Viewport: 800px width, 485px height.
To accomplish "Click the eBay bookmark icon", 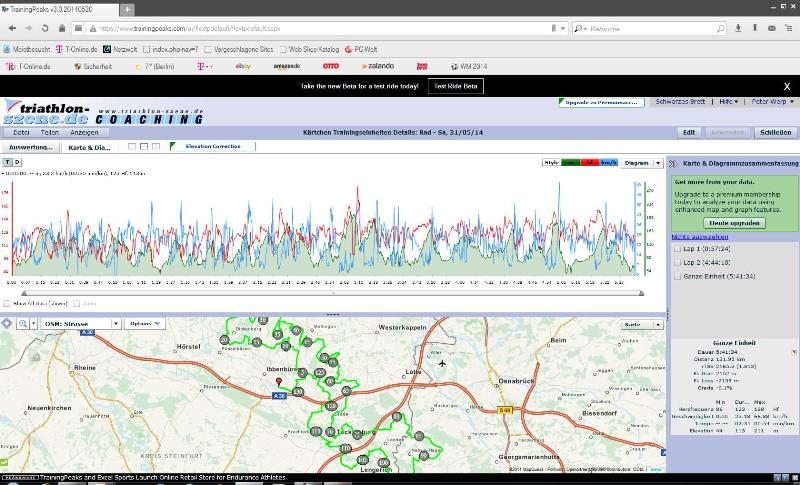I will click(x=242, y=66).
